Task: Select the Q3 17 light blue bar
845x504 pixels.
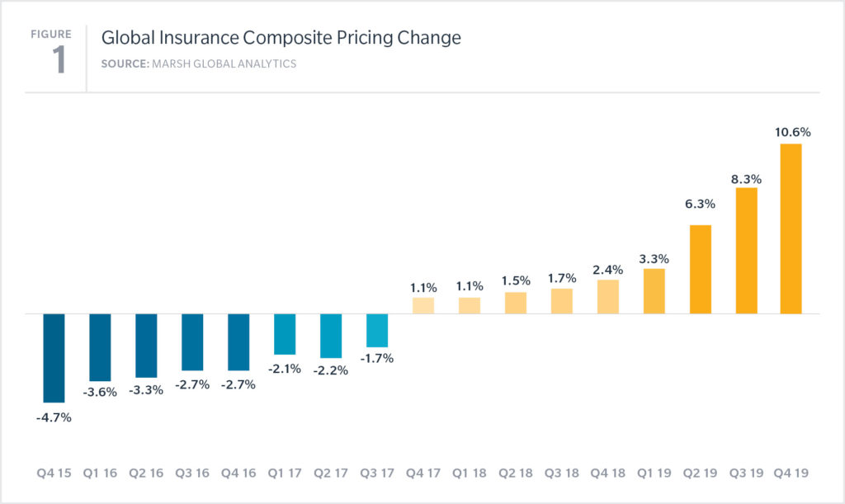Action: click(376, 331)
